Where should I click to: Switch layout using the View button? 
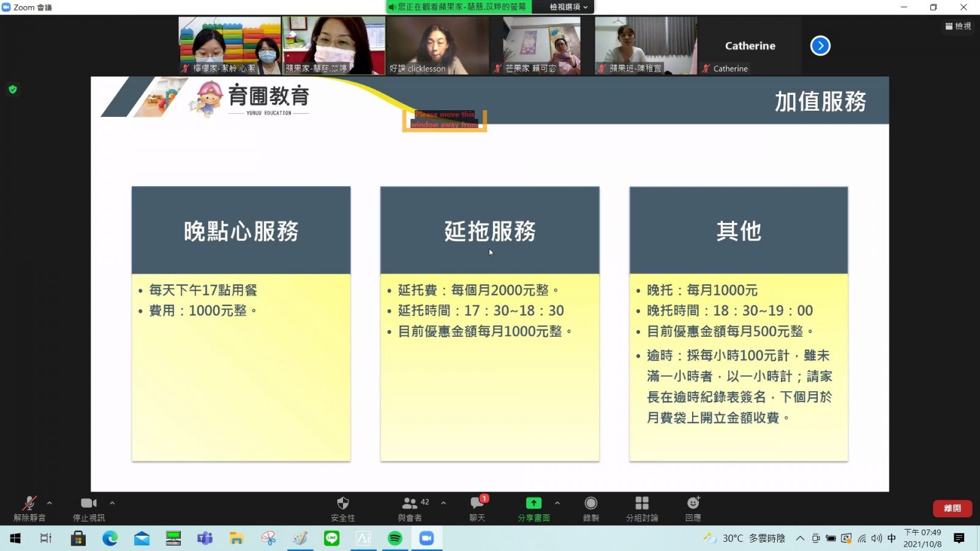click(958, 26)
